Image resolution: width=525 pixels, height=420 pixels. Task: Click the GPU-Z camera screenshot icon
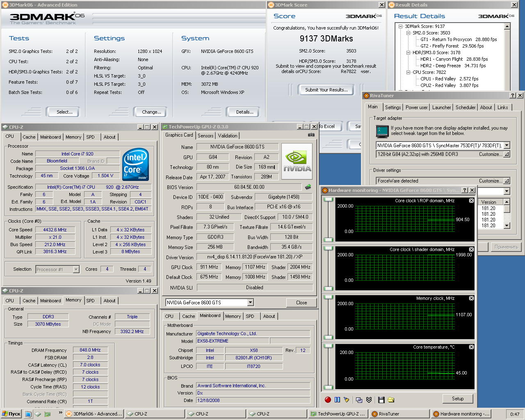click(311, 135)
